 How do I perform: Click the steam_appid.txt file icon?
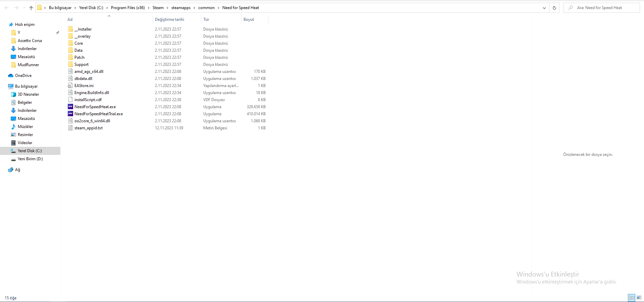(70, 128)
